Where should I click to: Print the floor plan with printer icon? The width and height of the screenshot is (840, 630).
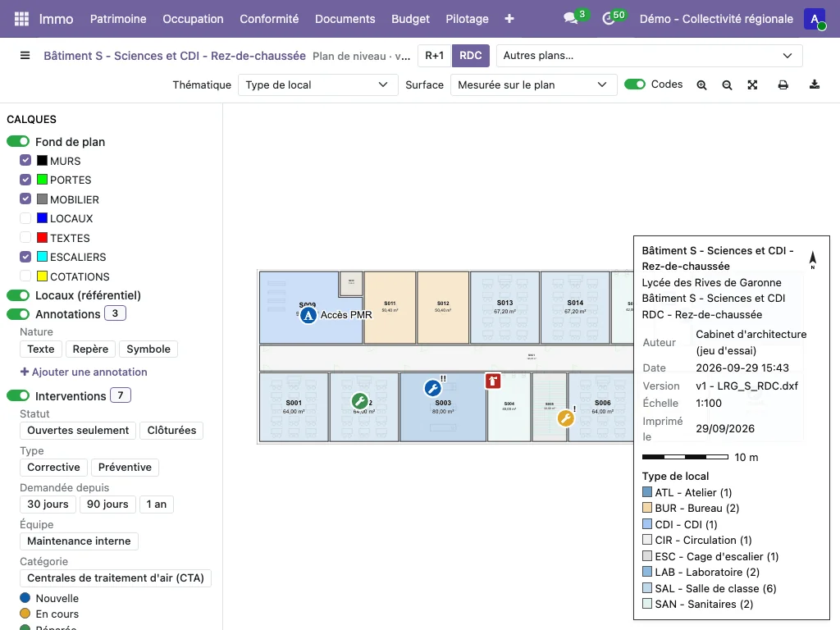click(783, 85)
